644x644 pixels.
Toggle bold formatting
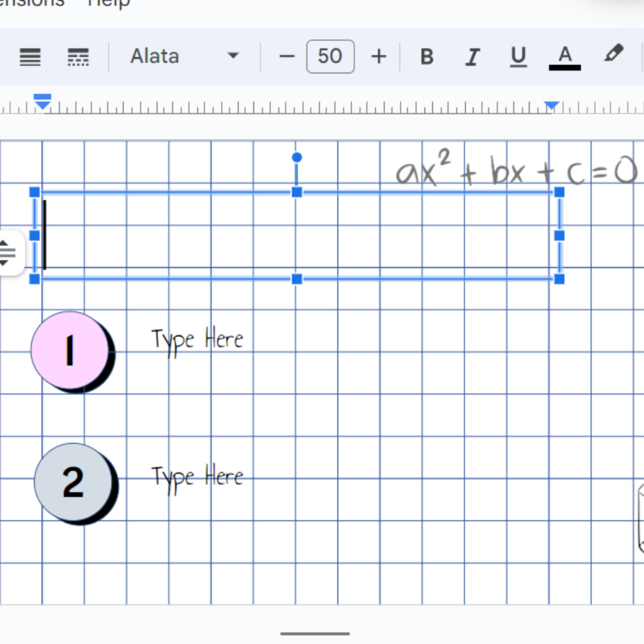coord(426,56)
